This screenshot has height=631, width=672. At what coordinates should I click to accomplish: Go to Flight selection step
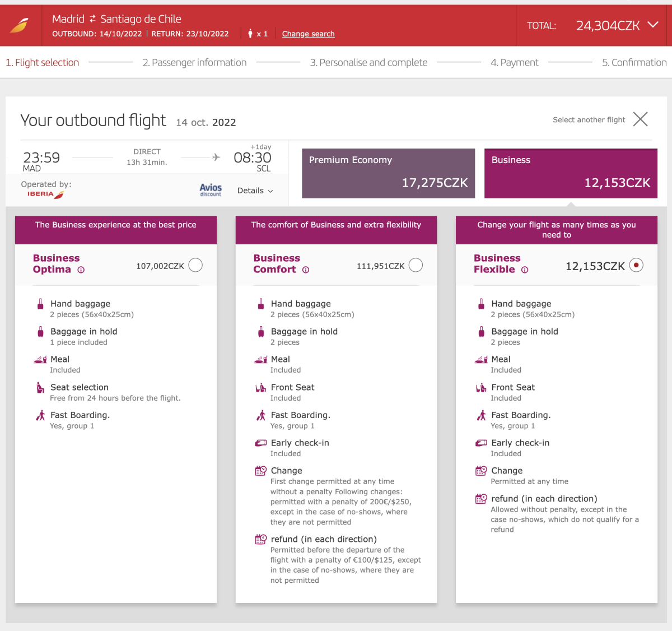pos(43,63)
